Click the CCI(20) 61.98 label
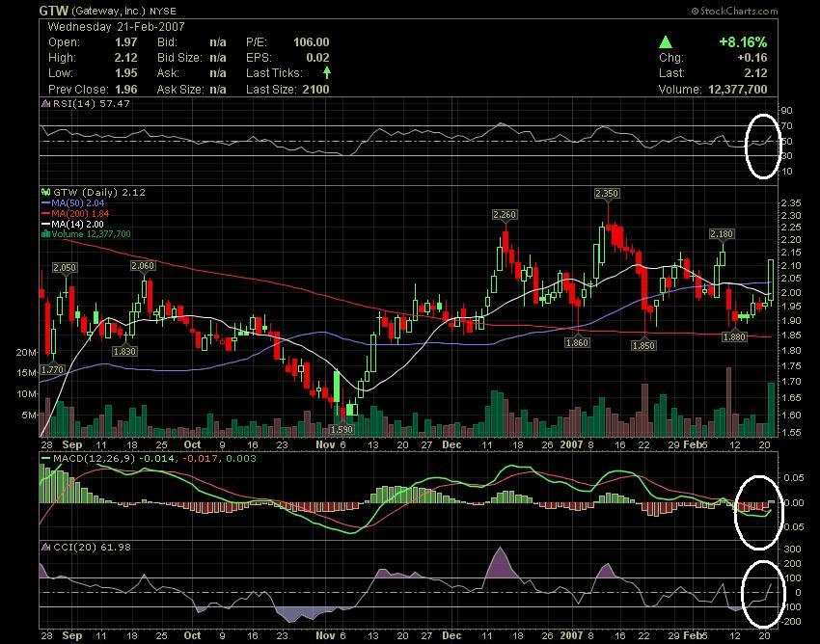This screenshot has height=644, width=820. tap(92, 548)
